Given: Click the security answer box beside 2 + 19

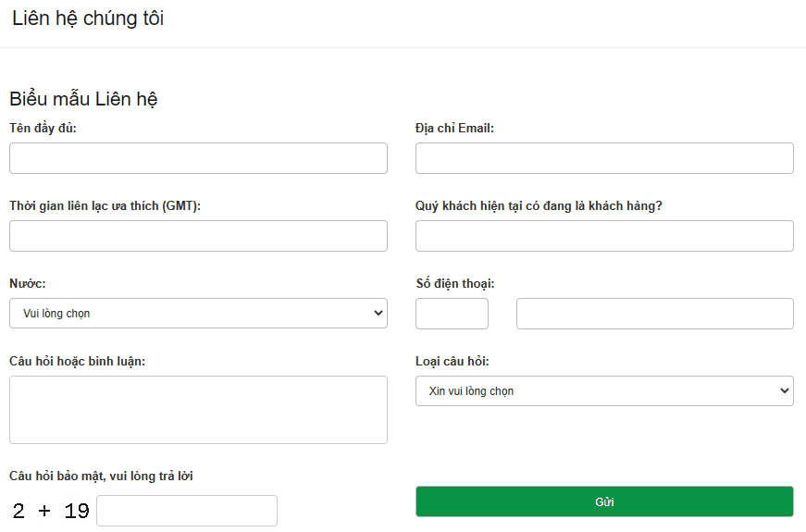Looking at the screenshot, I should click(187, 511).
